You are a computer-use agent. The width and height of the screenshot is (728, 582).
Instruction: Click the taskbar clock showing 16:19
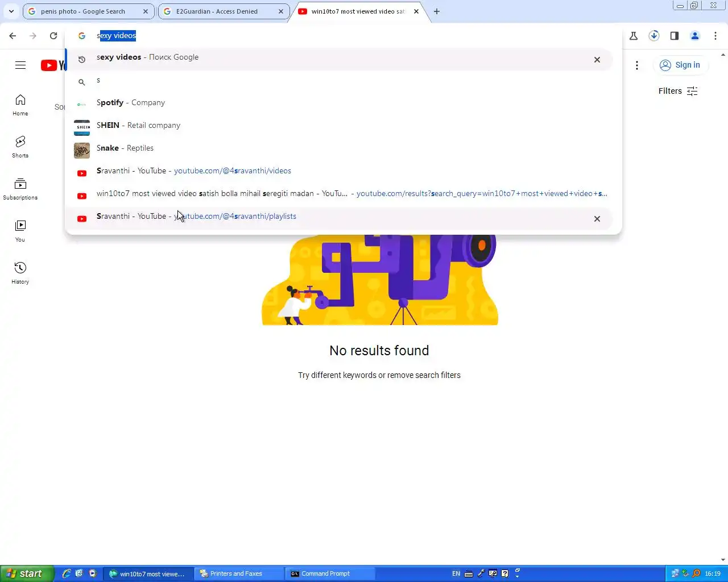(713, 573)
